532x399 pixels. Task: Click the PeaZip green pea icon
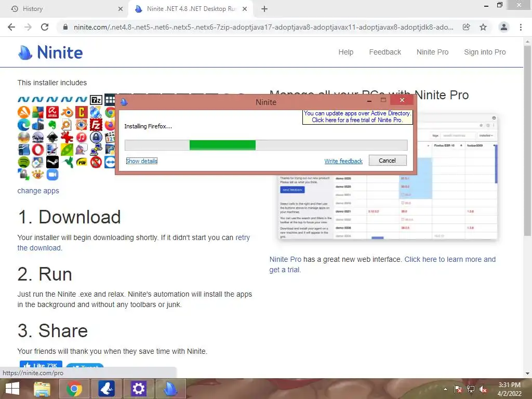click(67, 150)
